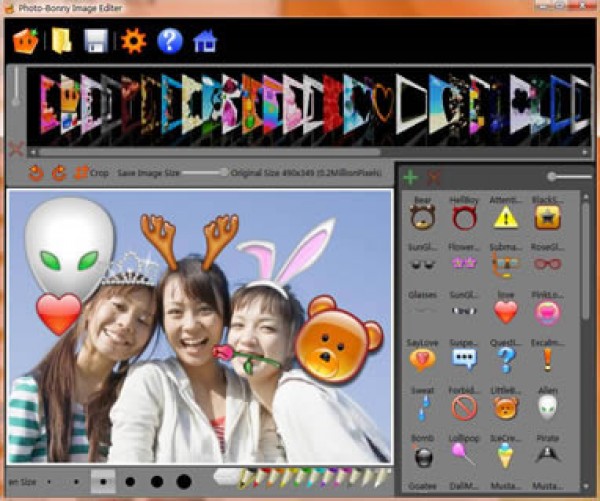This screenshot has width=600, height=501.
Task: Open the folder icon in top toolbar
Action: (x=61, y=41)
